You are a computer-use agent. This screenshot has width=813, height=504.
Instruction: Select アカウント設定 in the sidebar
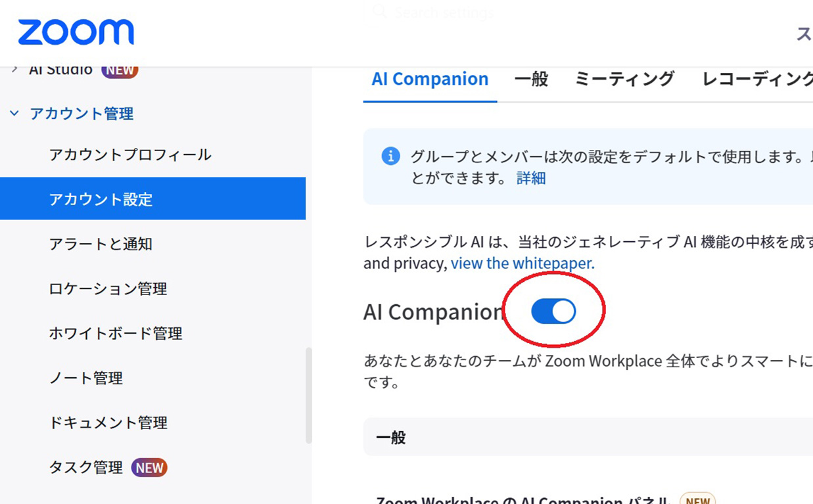(152, 198)
